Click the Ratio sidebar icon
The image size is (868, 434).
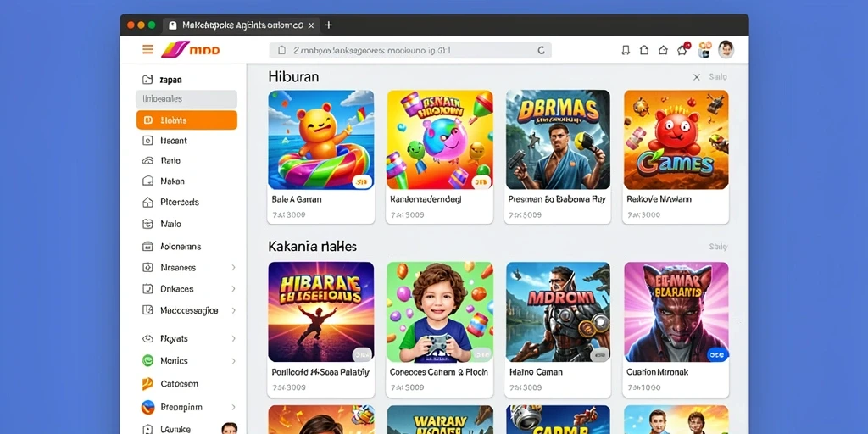(x=147, y=160)
